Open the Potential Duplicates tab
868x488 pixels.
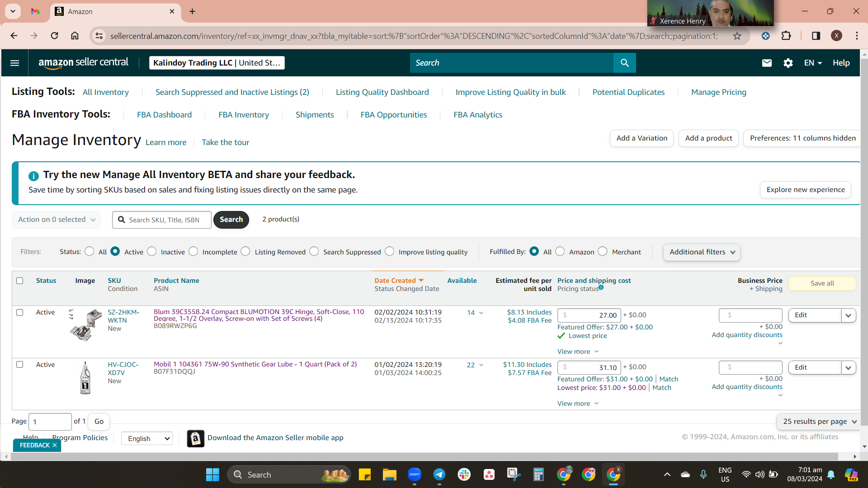(628, 92)
